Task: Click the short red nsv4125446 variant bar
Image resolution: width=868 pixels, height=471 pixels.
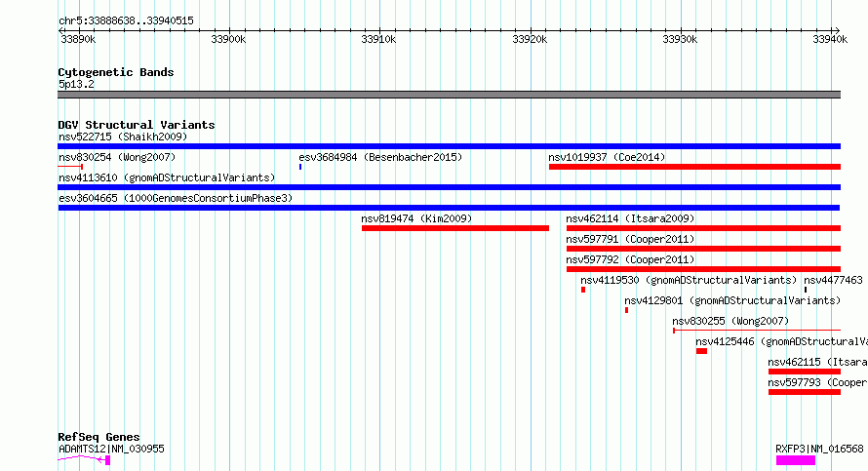Action: pyautogui.click(x=702, y=351)
